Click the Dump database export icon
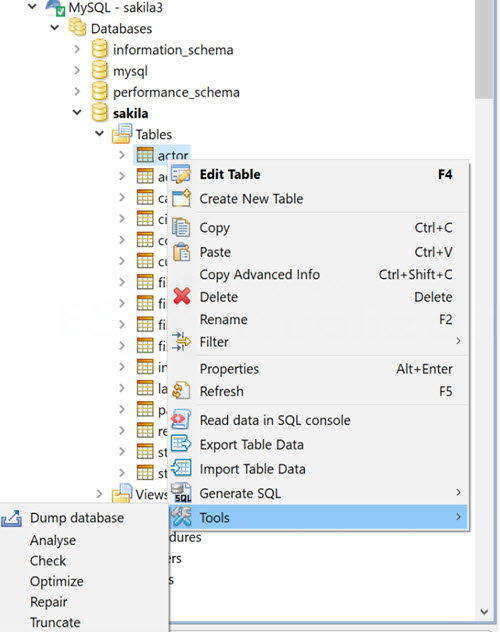Image resolution: width=500 pixels, height=632 pixels. click(11, 518)
